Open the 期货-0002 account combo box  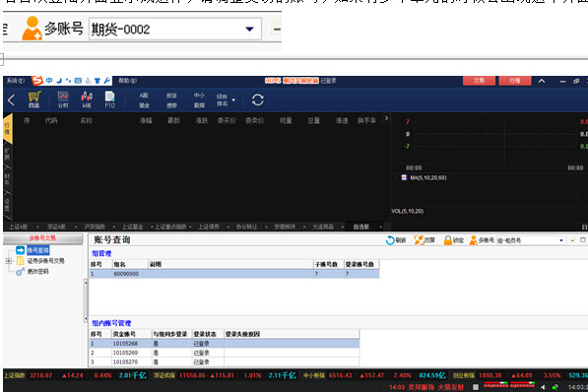click(x=175, y=29)
